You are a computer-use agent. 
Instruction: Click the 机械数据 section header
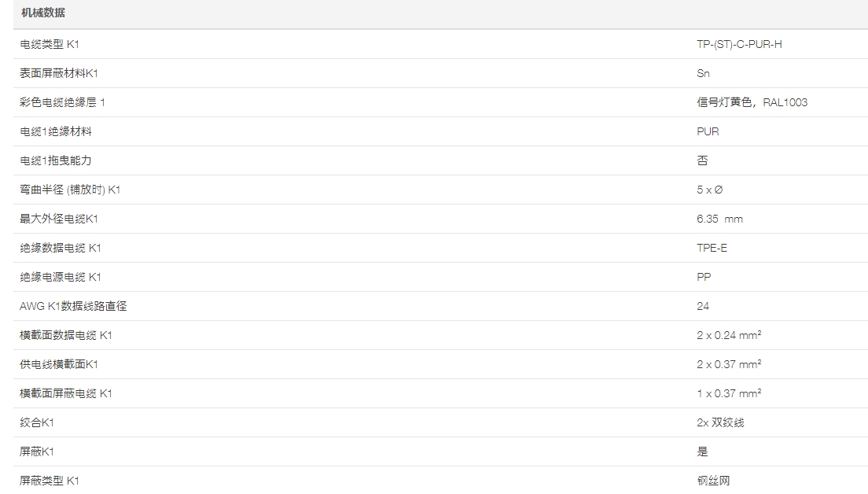(x=42, y=13)
